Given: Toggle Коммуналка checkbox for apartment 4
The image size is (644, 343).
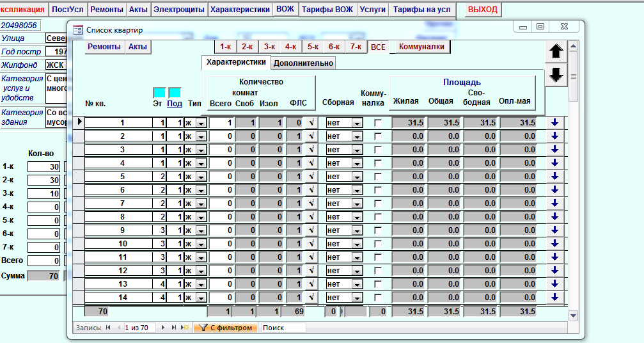Looking at the screenshot, I should point(378,163).
